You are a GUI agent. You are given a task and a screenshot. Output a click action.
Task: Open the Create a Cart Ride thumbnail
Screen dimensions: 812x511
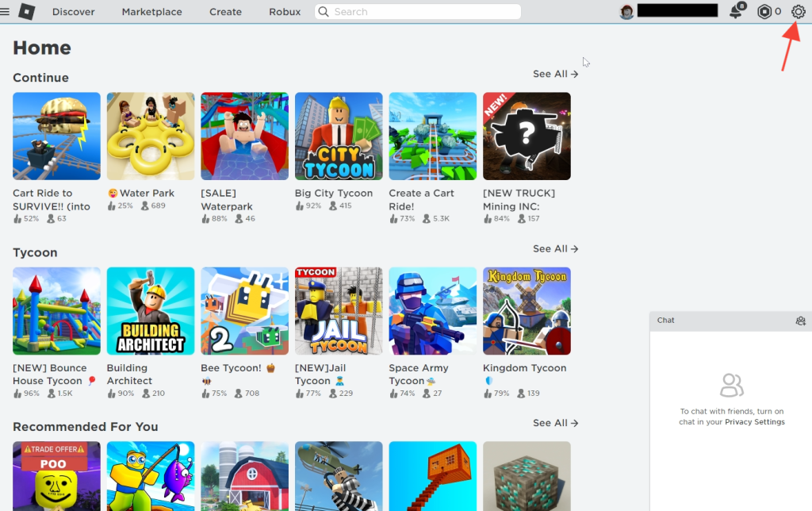point(433,136)
